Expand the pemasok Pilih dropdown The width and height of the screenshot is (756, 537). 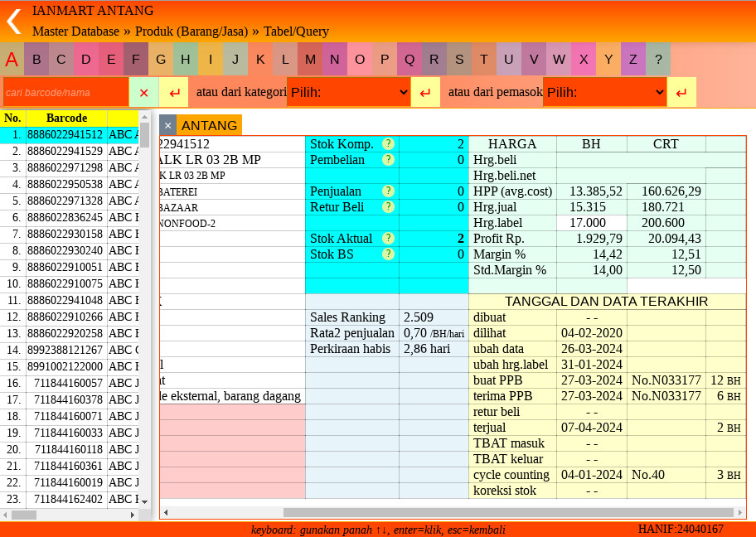[x=605, y=92]
